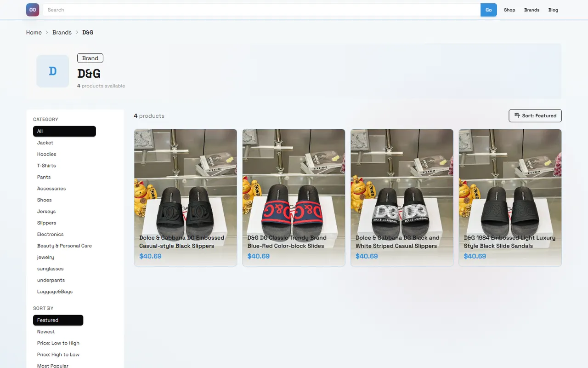This screenshot has height=368, width=588.
Task: Go to Brands breadcrumb link
Action: coord(62,32)
